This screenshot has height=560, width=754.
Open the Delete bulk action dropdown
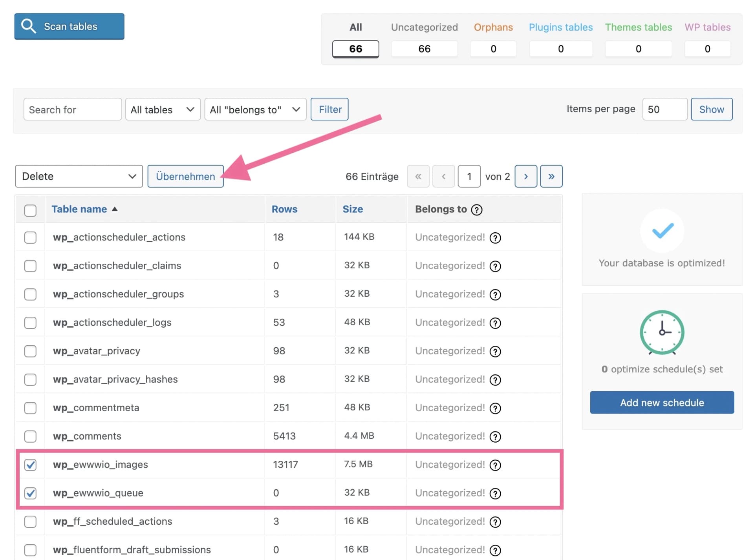pos(78,176)
